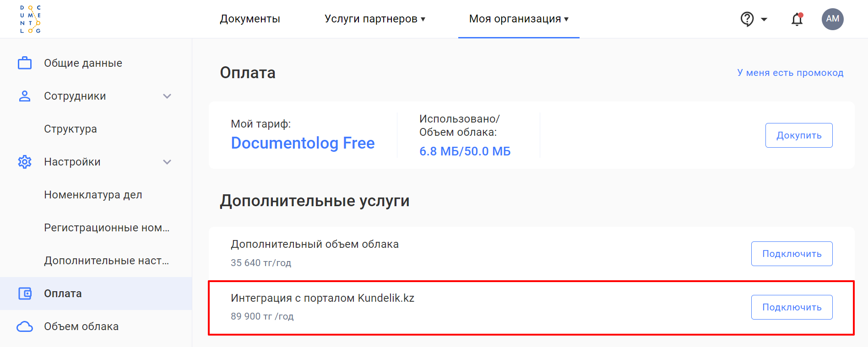Click the Documentolog logo

[30, 19]
